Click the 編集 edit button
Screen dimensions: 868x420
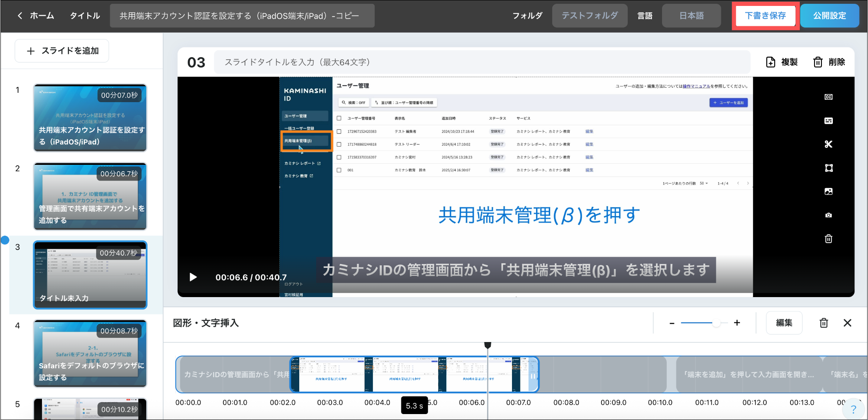pos(784,323)
